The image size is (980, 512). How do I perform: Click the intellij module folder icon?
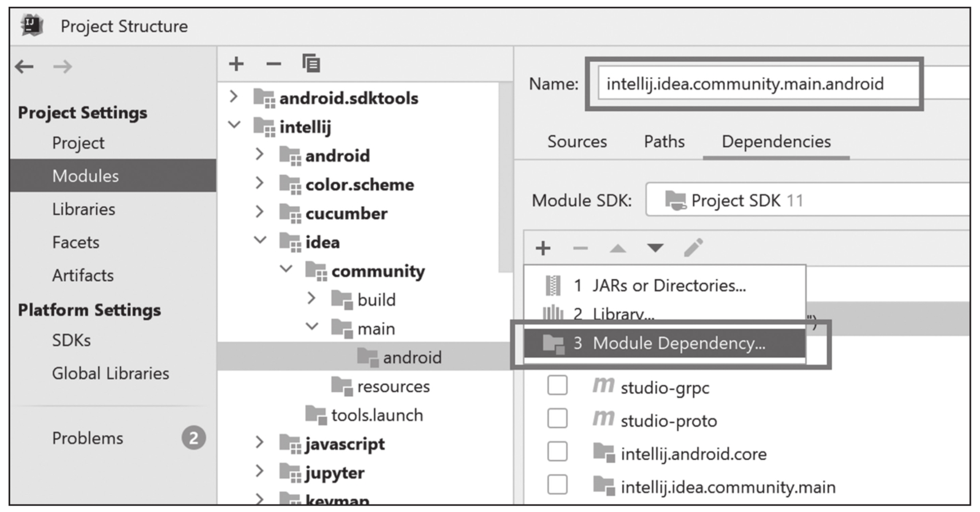pyautogui.click(x=264, y=127)
